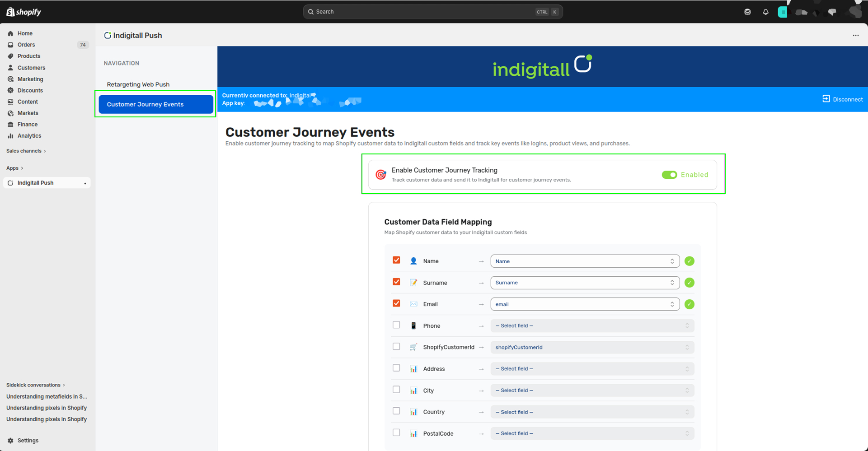
Task: Click the Search field in the top bar
Action: point(432,12)
